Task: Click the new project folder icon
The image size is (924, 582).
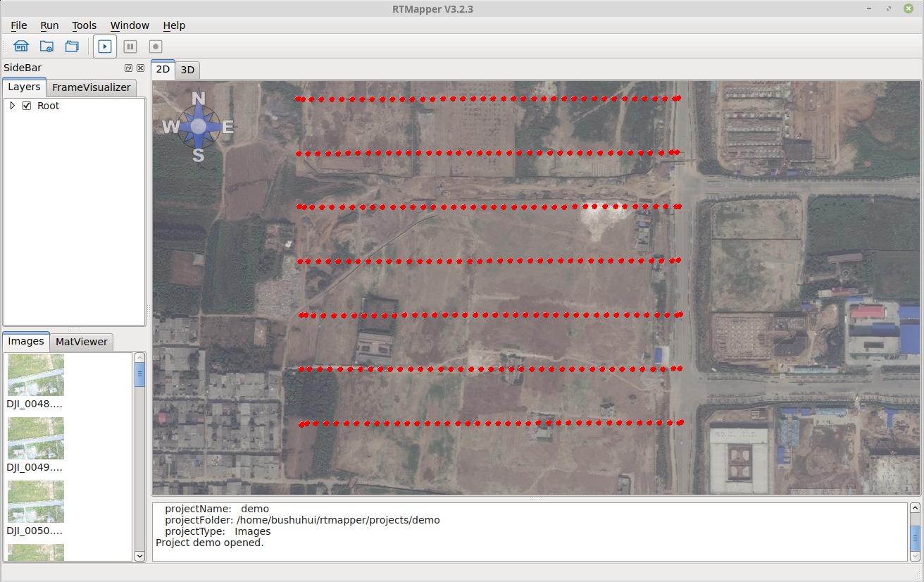Action: click(46, 47)
